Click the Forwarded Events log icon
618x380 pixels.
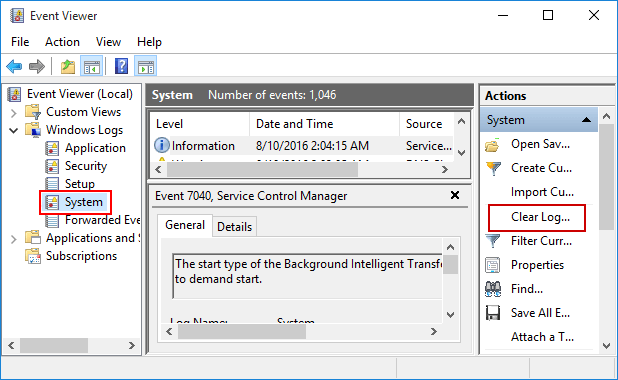(x=52, y=220)
